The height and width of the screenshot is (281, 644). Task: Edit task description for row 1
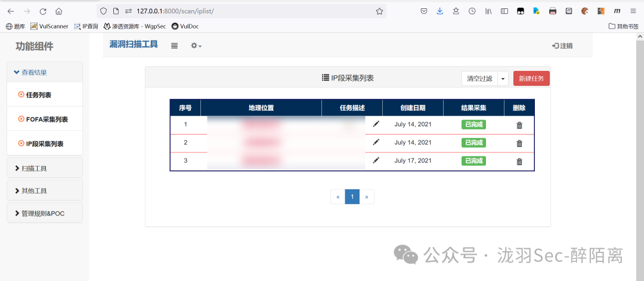coord(376,124)
